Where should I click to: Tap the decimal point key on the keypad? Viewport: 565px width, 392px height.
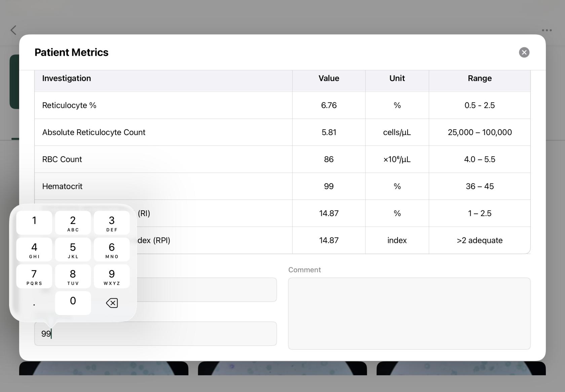coord(34,303)
